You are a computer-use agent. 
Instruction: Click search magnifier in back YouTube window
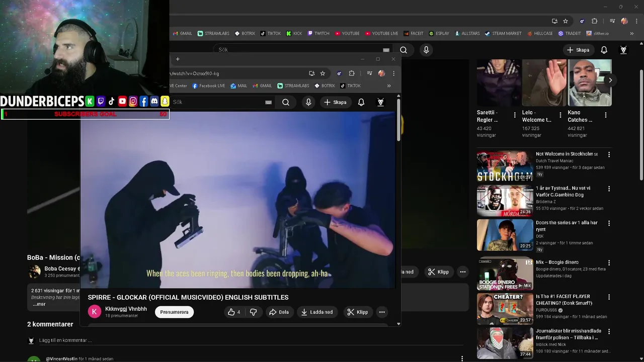(404, 50)
